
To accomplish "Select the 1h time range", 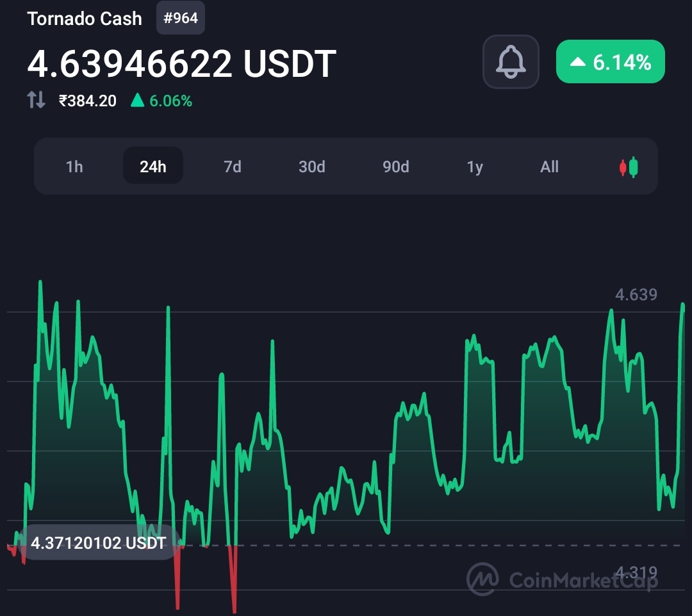I will click(x=74, y=166).
